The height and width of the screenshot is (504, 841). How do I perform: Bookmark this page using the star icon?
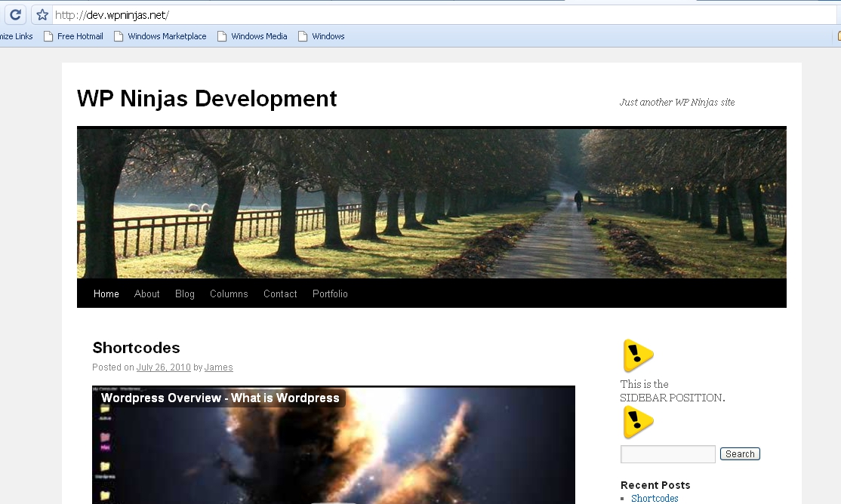42,14
